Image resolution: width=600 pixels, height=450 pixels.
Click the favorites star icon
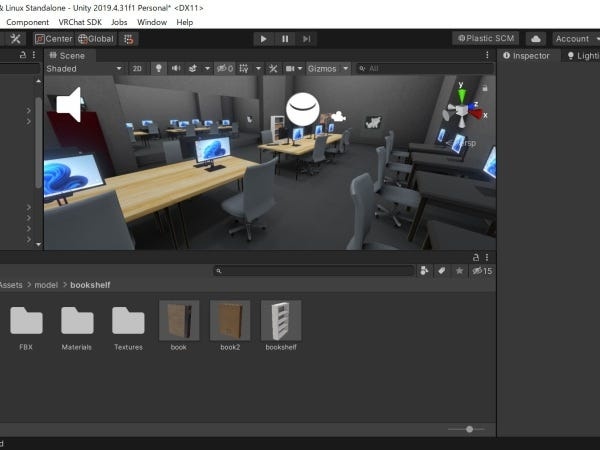click(460, 270)
